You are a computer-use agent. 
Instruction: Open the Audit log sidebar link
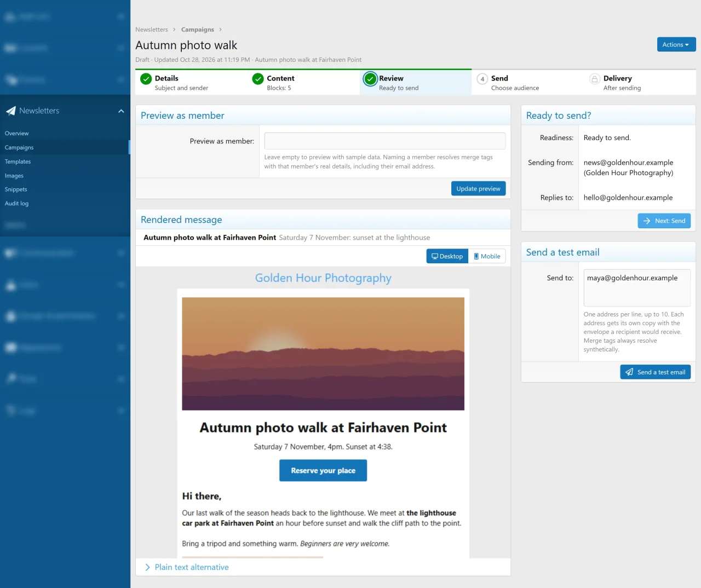(x=16, y=204)
